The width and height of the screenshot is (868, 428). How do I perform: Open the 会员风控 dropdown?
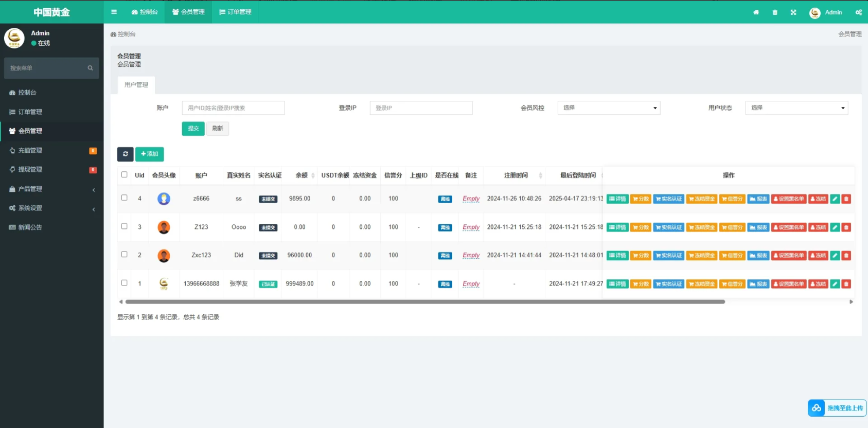click(x=609, y=108)
